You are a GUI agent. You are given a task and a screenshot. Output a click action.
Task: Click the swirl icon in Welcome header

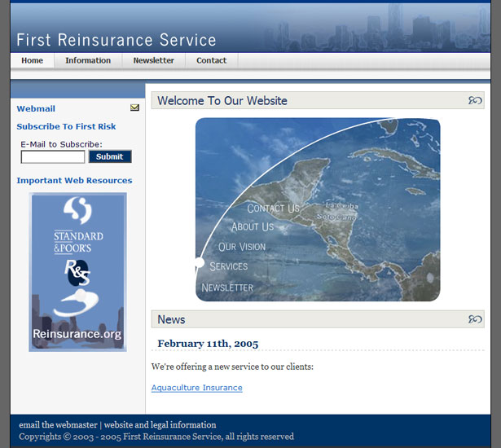pyautogui.click(x=474, y=101)
